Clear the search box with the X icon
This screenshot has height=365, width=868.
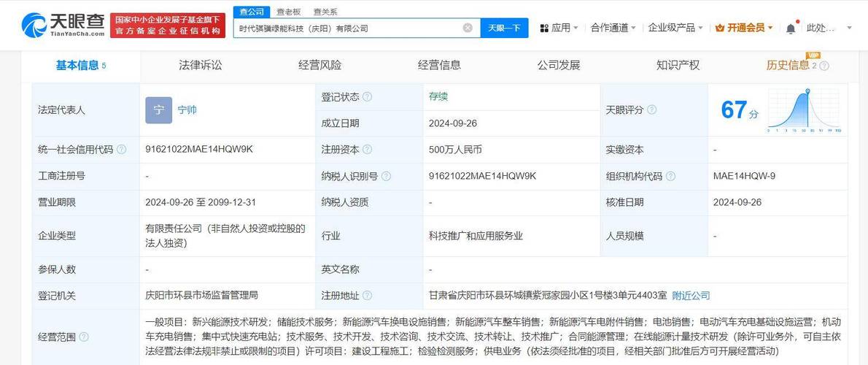(x=468, y=28)
